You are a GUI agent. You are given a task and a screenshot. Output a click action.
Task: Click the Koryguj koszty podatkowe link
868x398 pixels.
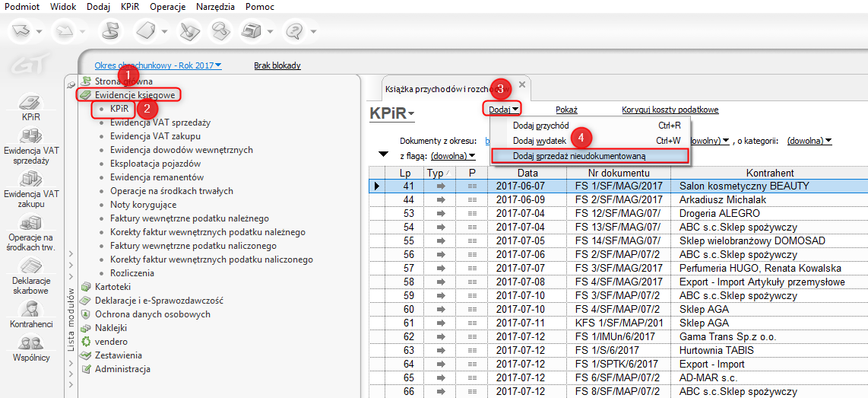[x=670, y=110]
